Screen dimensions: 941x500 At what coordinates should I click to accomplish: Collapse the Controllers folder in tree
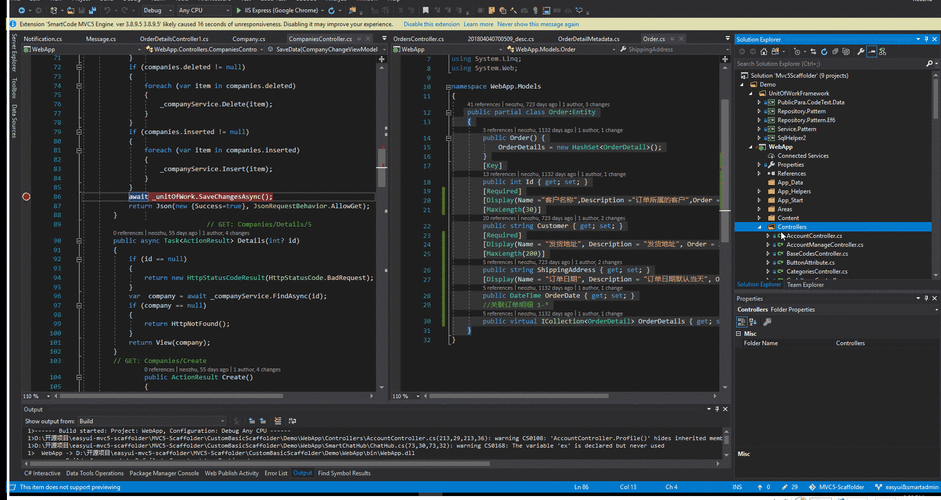pos(759,227)
